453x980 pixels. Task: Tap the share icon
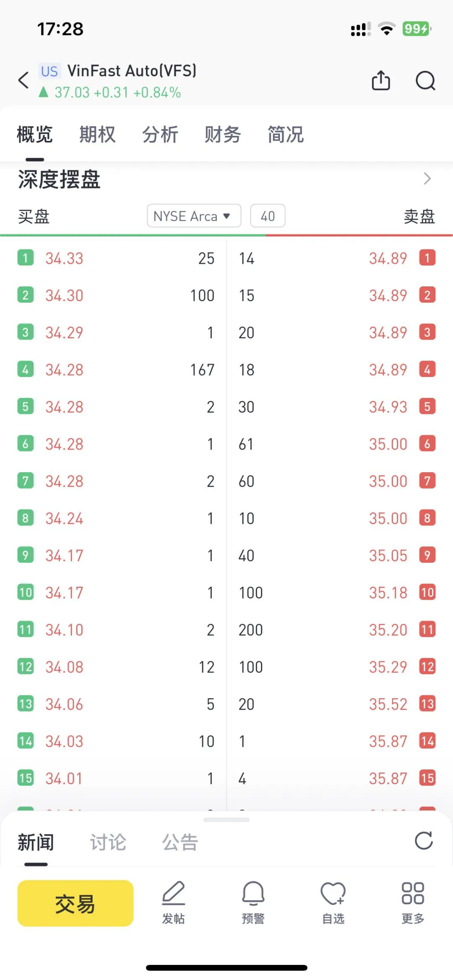(381, 80)
